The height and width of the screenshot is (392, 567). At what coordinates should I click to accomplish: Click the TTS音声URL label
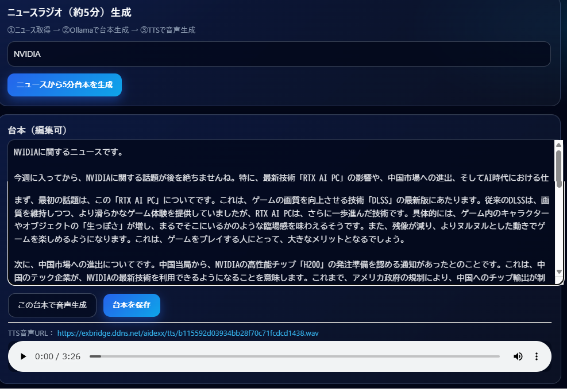click(x=31, y=333)
